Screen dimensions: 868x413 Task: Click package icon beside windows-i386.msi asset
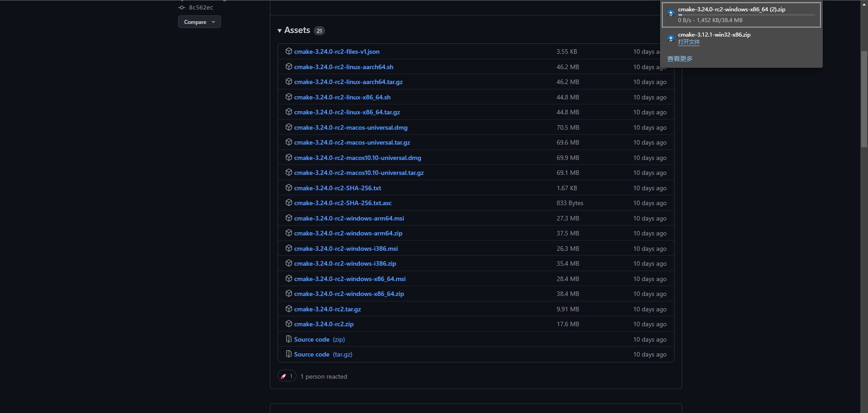289,248
